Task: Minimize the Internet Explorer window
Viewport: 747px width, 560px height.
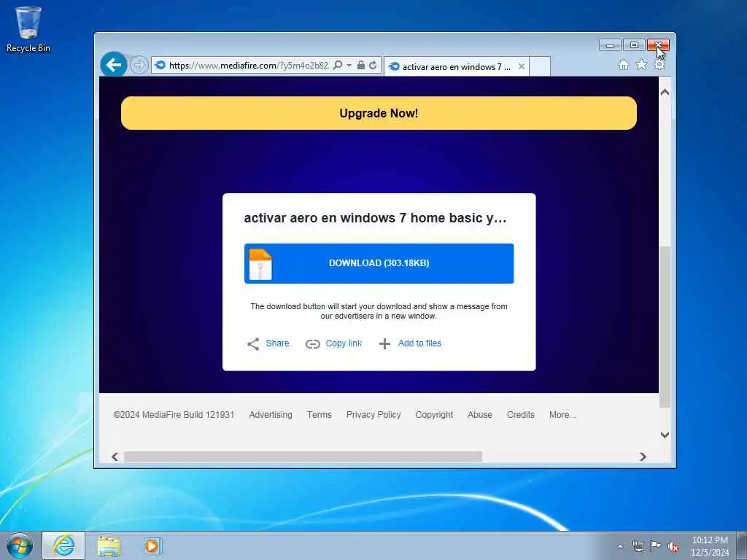Action: (611, 45)
